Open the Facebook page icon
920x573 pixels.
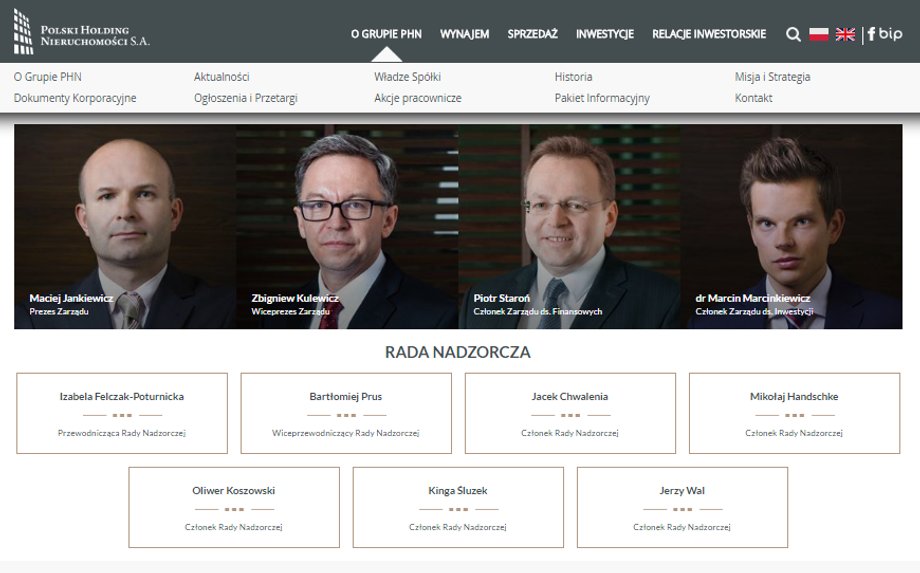click(x=871, y=34)
